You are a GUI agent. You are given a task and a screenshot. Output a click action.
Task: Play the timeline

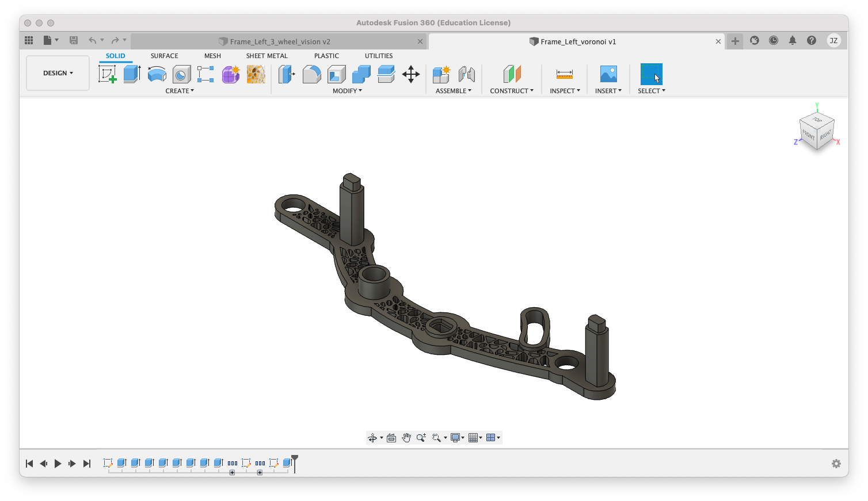58,464
